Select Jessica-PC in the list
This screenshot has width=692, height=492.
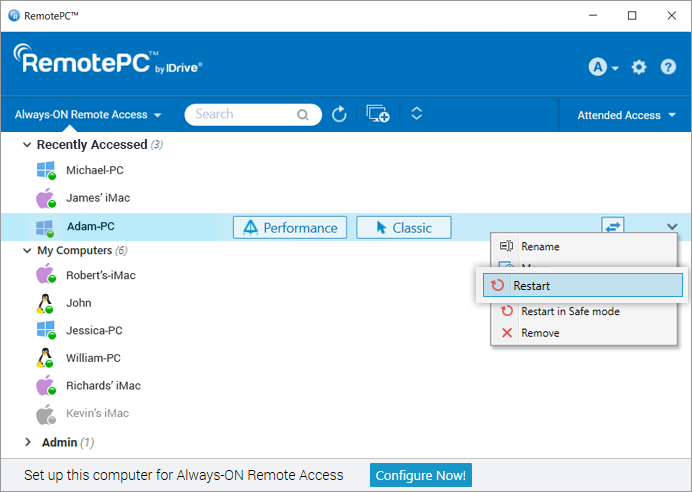94,331
